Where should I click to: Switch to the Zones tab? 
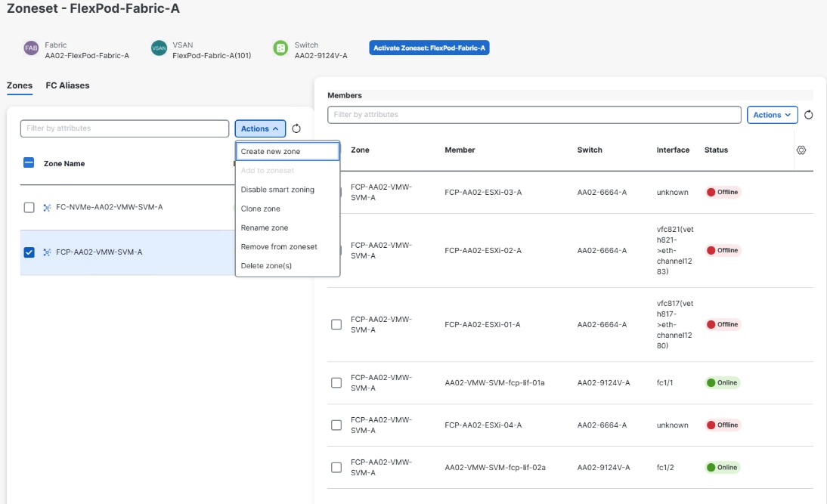pos(20,85)
